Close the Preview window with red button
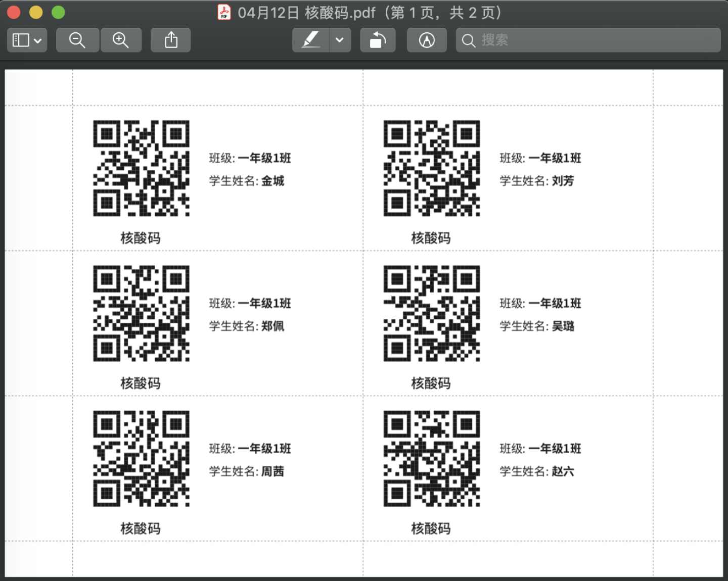This screenshot has width=728, height=581. tap(14, 12)
